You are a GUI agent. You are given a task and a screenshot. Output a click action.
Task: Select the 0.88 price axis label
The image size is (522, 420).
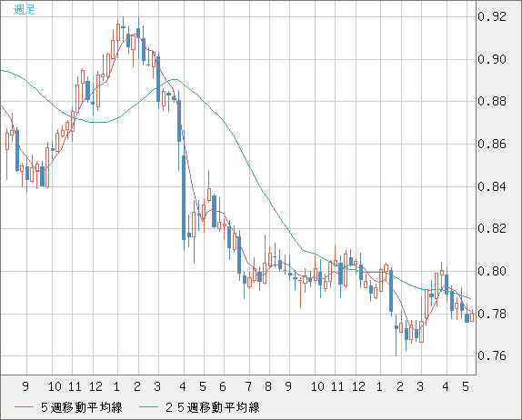click(x=492, y=102)
